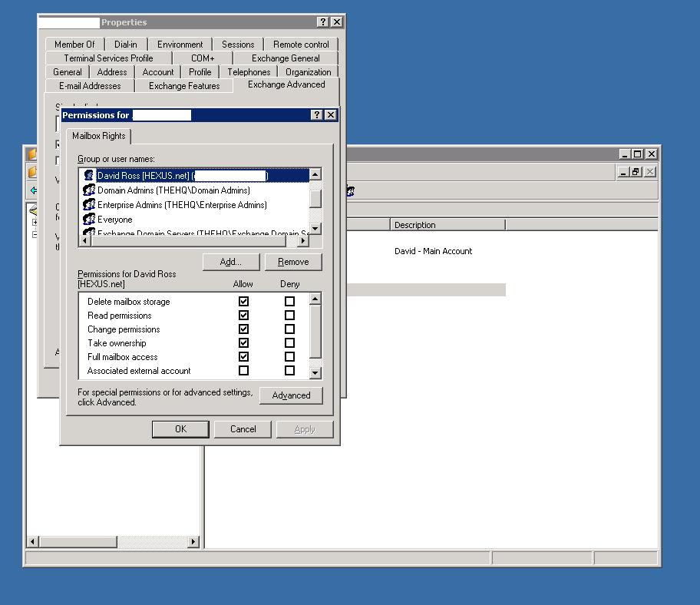Choose the Everyone group icon

pyautogui.click(x=88, y=220)
